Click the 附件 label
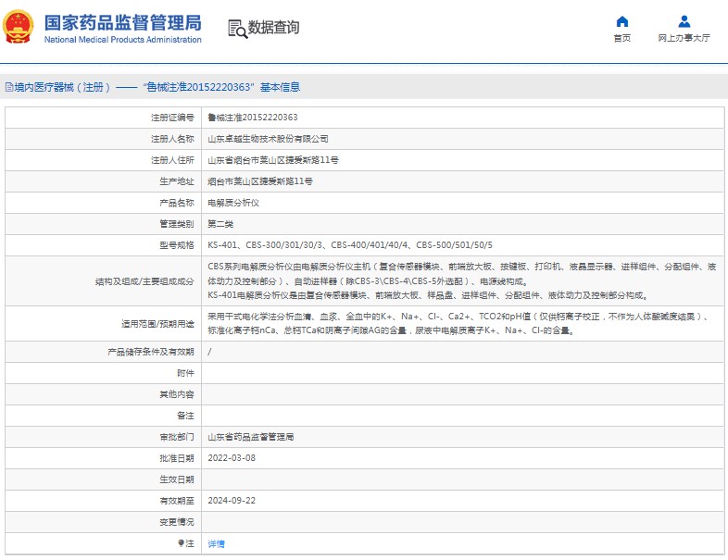728x560 pixels. 186,373
